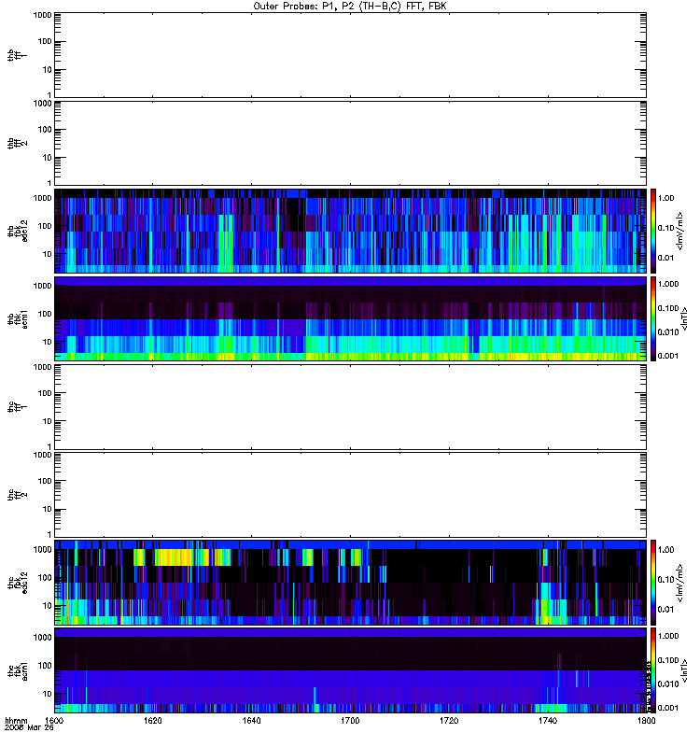Select the 'thc fff 1' axis label
Viewport: 700px width, 747px height.
(17, 407)
